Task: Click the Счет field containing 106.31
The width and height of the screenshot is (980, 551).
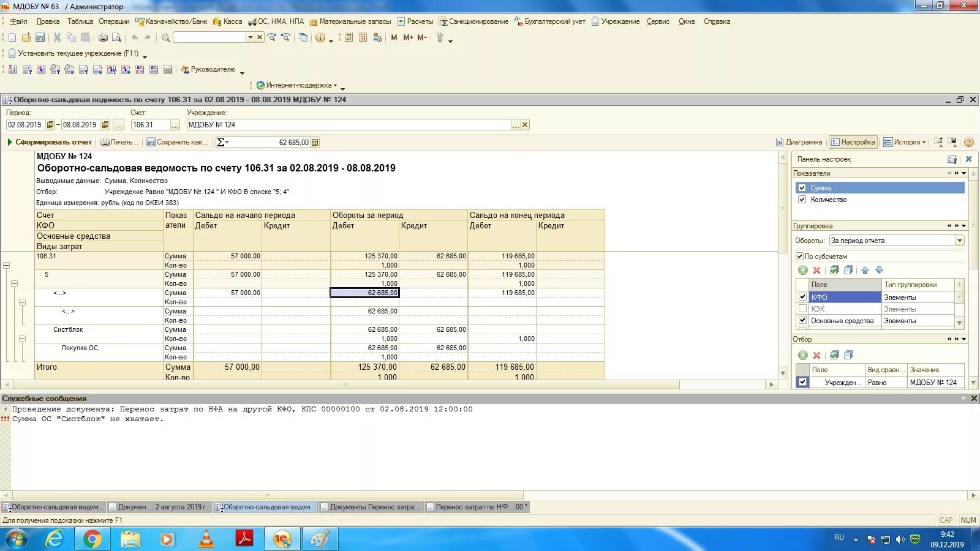Action: point(150,125)
